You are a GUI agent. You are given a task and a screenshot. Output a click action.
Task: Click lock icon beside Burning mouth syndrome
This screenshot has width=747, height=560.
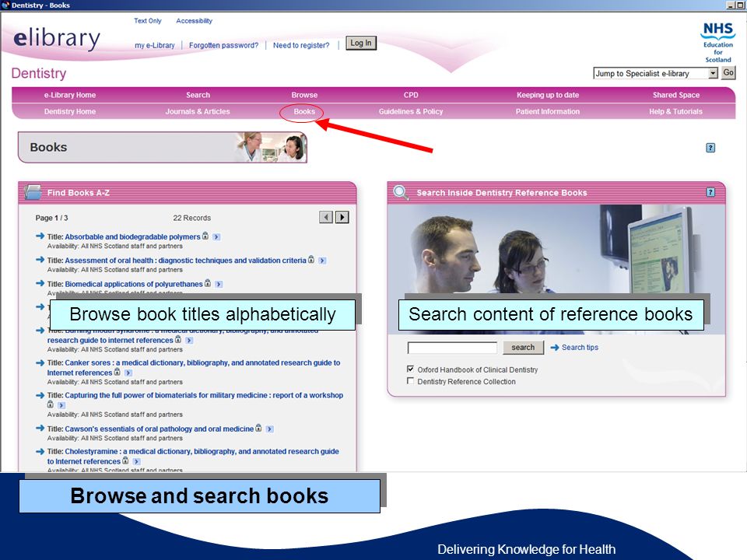178,340
